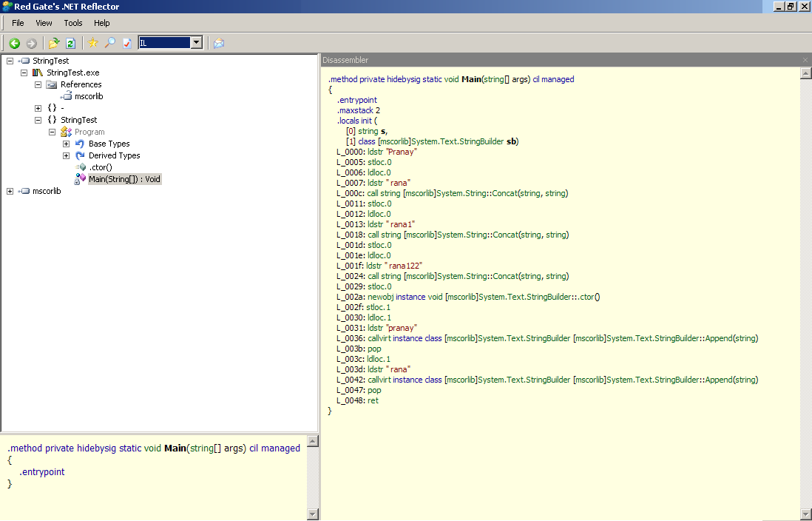Click the star Bookmarks toolbar icon

[x=93, y=43]
